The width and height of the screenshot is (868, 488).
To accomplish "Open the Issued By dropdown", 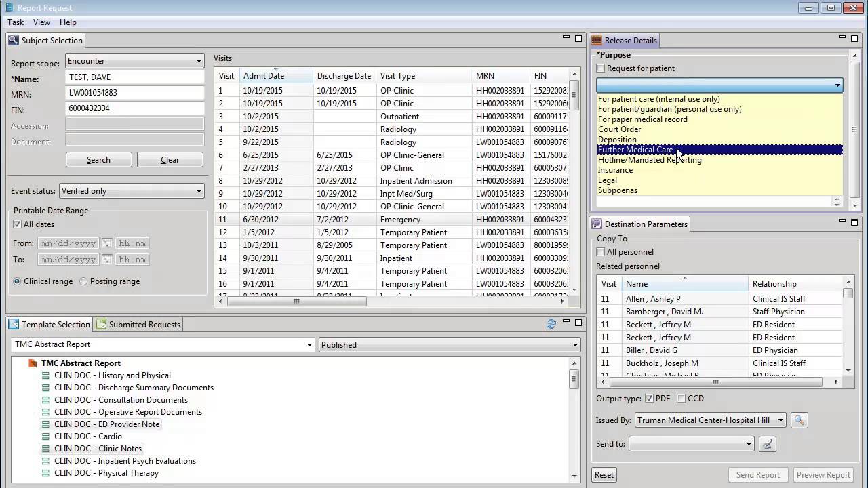I will pos(710,420).
